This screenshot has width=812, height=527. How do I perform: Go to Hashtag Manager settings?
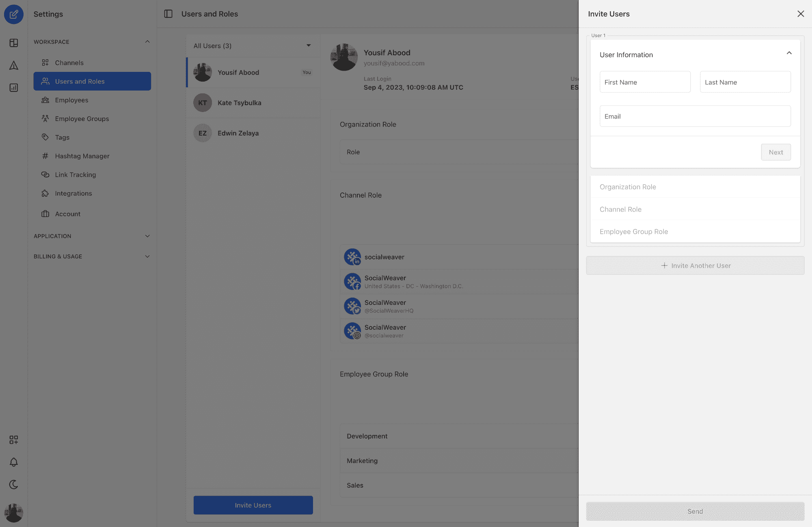[x=82, y=156]
